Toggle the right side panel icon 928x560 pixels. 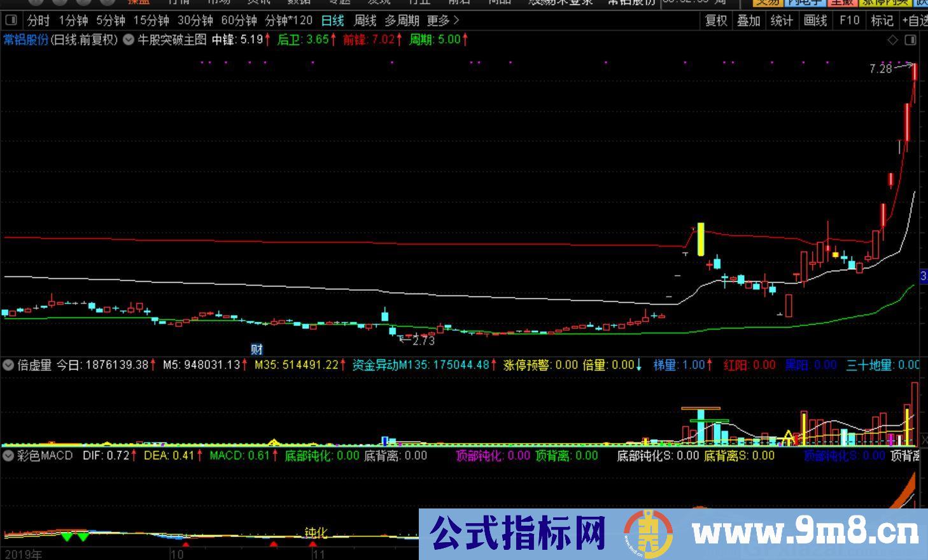click(x=910, y=40)
